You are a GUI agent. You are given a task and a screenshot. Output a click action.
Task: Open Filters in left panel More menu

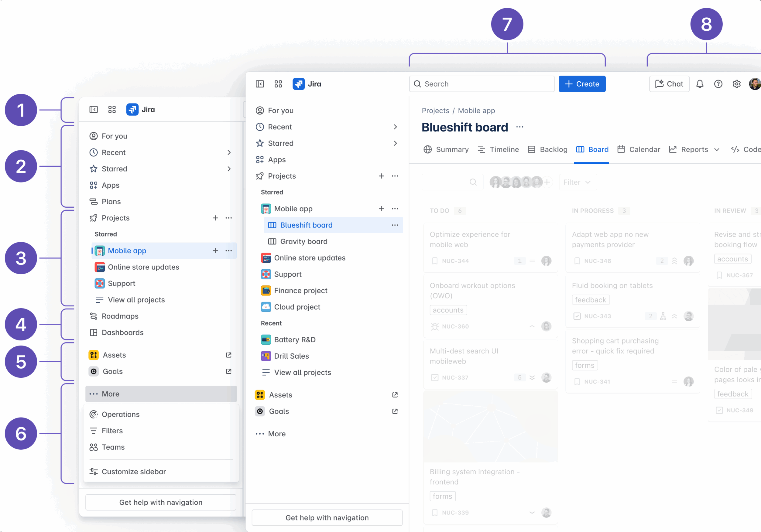coord(161,431)
